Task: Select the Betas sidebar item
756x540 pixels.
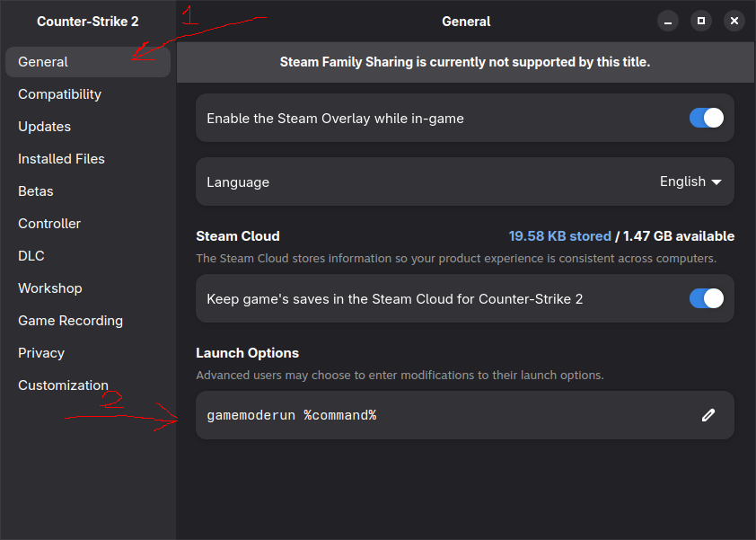Action: point(36,191)
